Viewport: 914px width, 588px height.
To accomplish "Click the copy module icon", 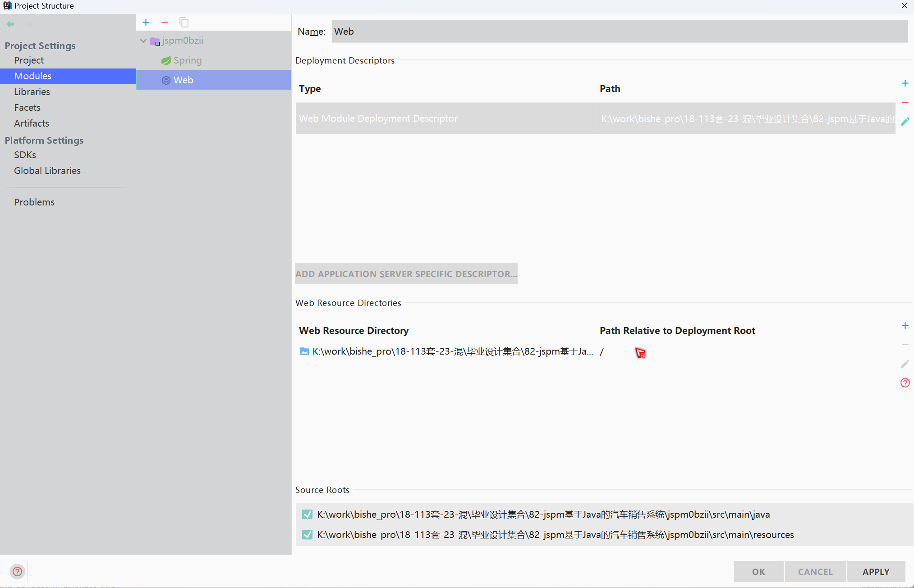I will coord(184,23).
